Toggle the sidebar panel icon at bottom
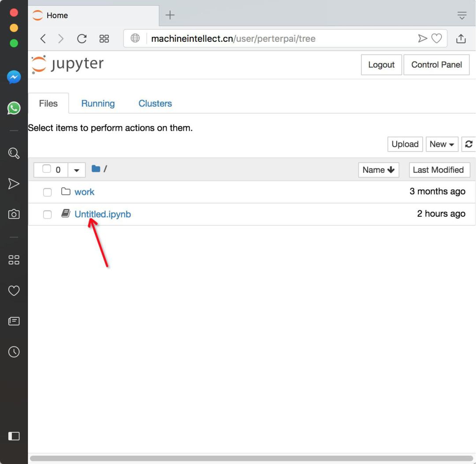The height and width of the screenshot is (464, 476). pos(14,436)
